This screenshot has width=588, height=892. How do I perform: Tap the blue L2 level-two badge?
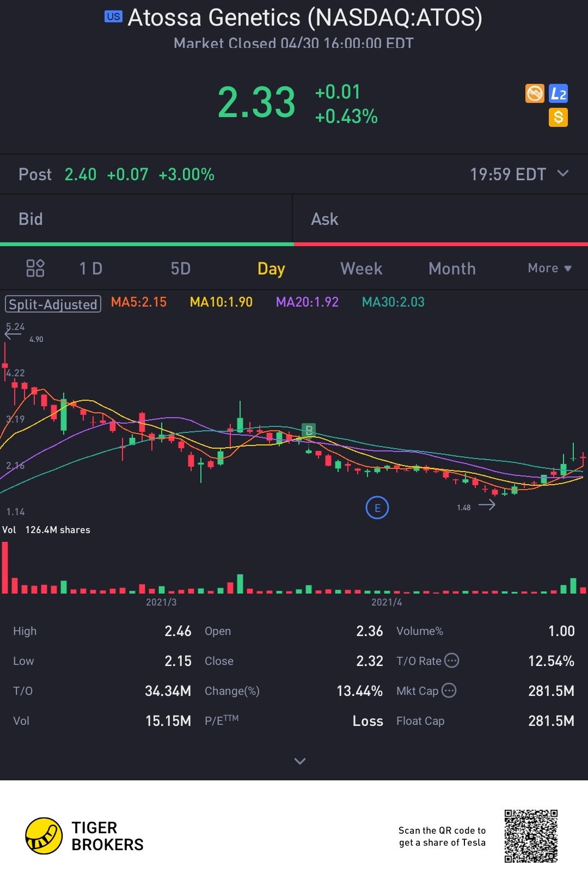[558, 93]
